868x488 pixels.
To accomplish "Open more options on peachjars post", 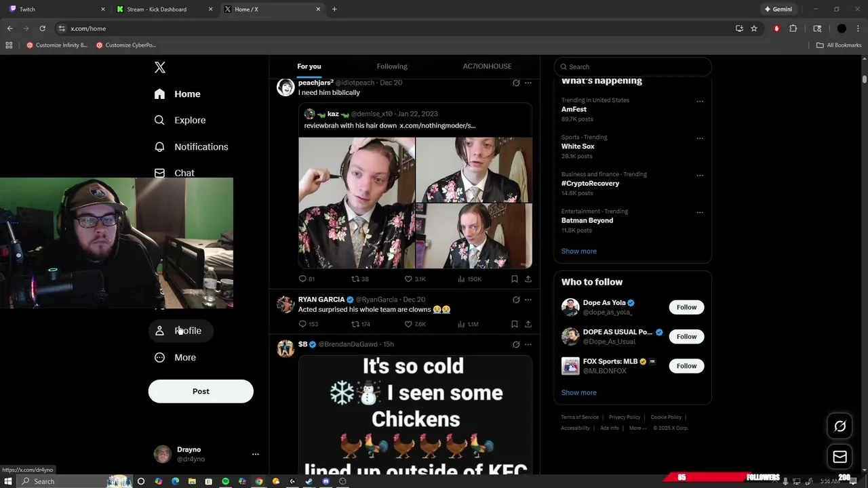I will [528, 83].
